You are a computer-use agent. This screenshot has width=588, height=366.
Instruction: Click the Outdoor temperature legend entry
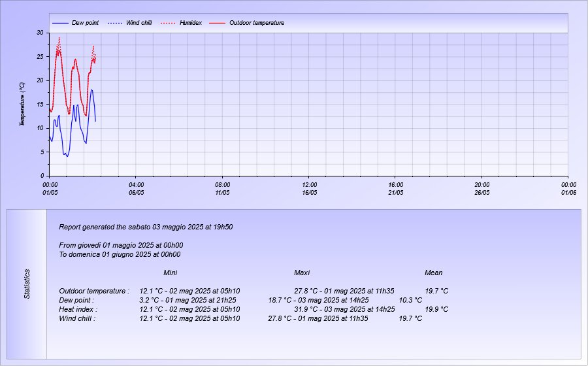pos(247,23)
